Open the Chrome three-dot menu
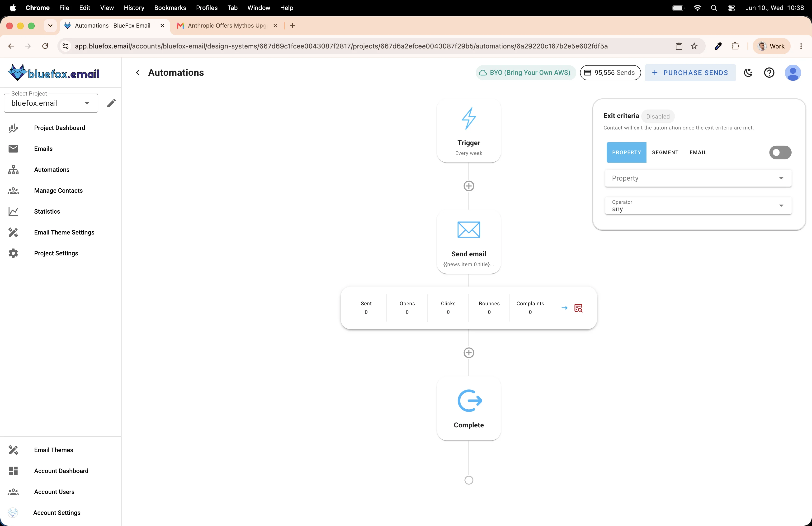 (801, 46)
